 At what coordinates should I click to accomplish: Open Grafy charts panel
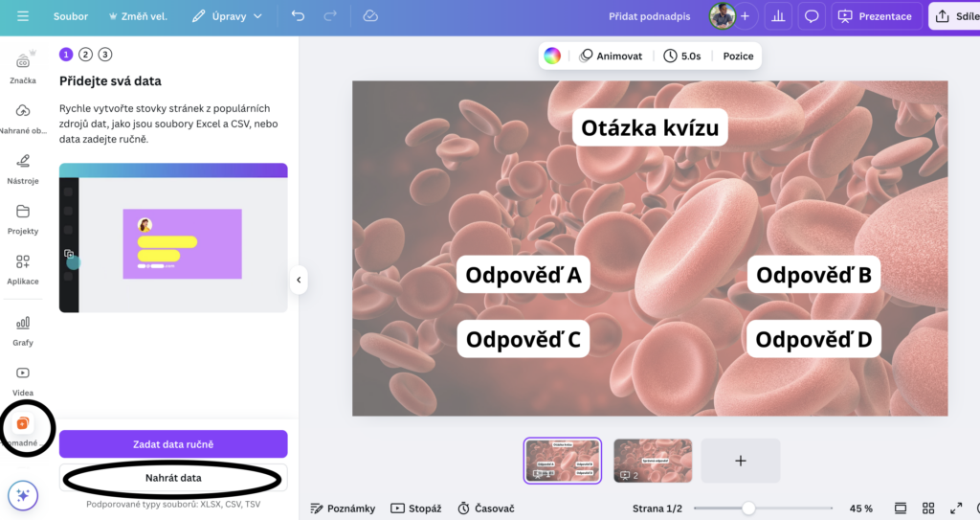pyautogui.click(x=23, y=330)
